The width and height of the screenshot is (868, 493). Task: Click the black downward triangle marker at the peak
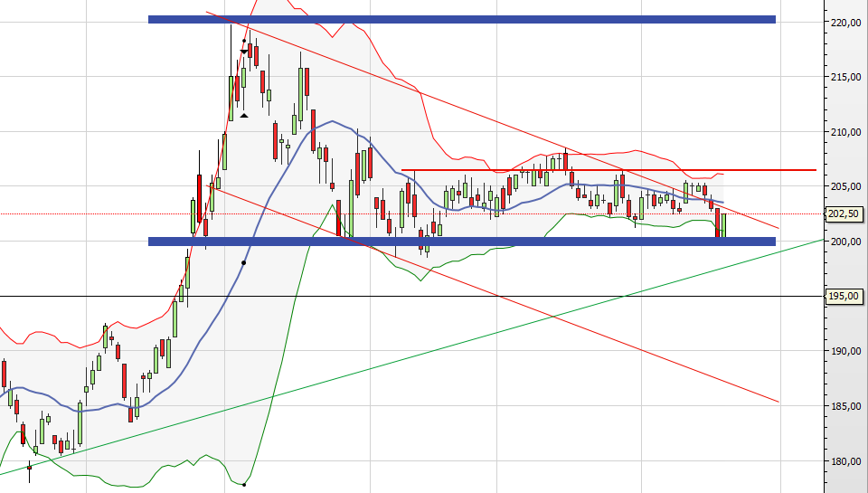(x=244, y=52)
